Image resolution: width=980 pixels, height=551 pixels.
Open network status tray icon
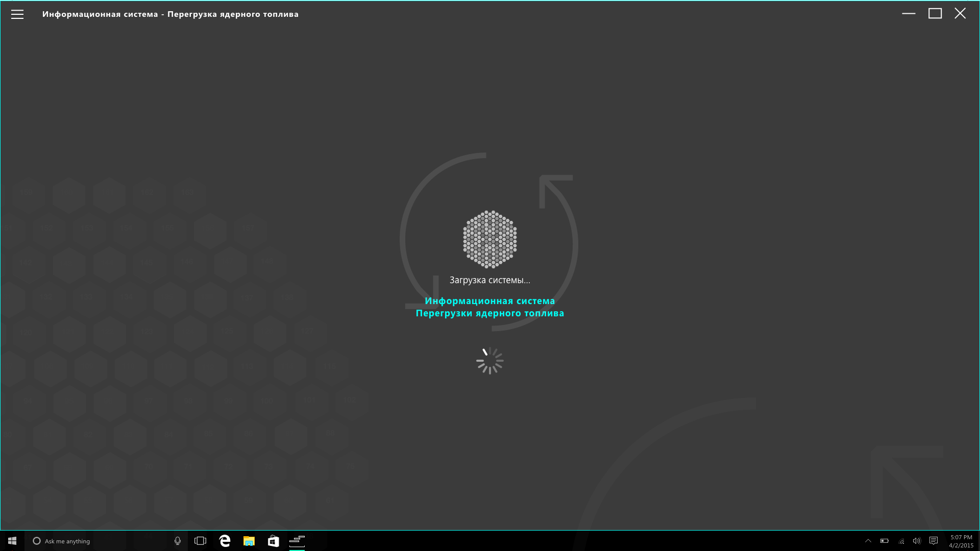click(x=901, y=541)
